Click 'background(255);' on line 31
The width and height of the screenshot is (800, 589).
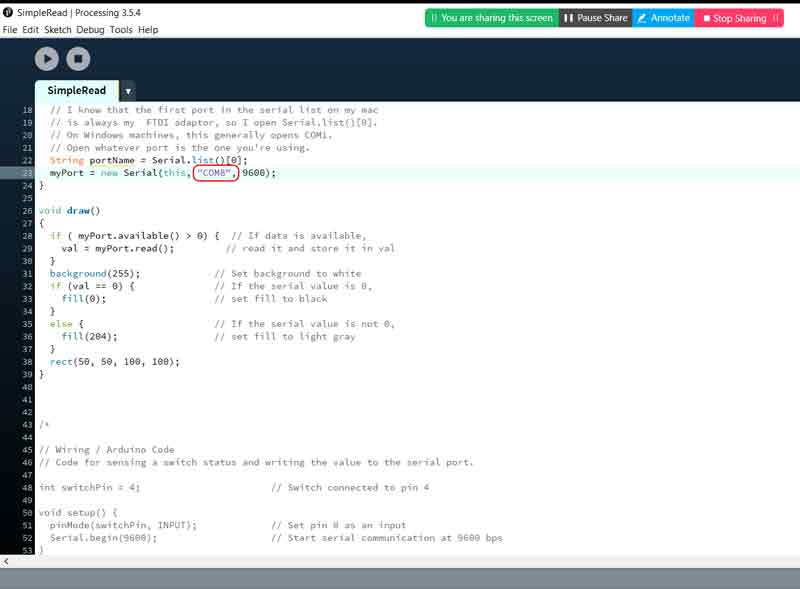pyautogui.click(x=95, y=274)
